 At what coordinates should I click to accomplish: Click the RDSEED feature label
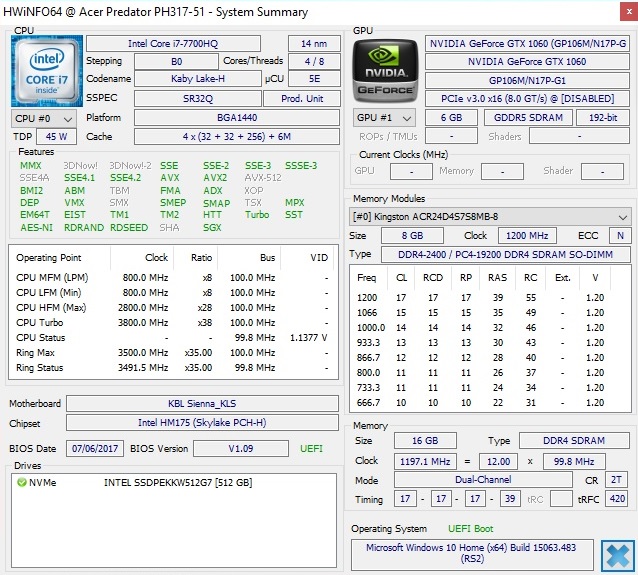point(129,227)
